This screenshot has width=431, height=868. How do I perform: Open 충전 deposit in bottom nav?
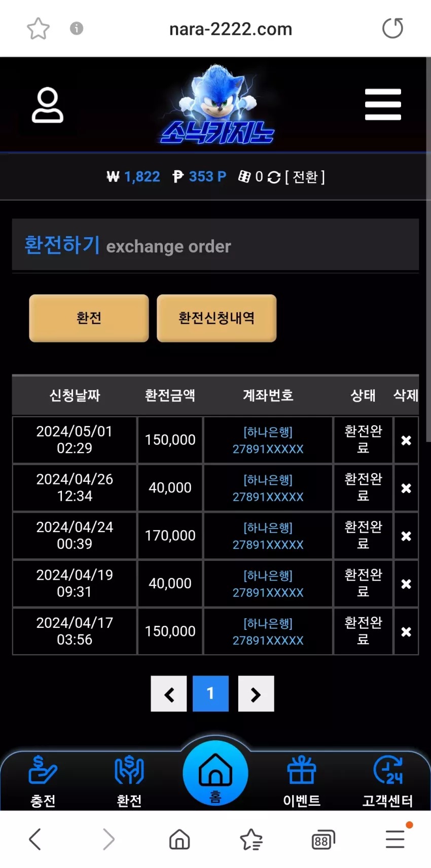43,781
